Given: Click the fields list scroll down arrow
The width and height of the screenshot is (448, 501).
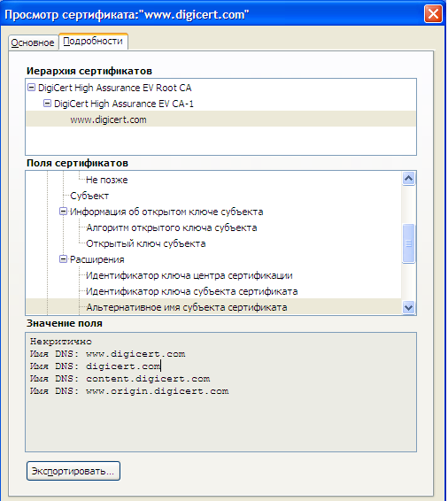Looking at the screenshot, I should (409, 308).
